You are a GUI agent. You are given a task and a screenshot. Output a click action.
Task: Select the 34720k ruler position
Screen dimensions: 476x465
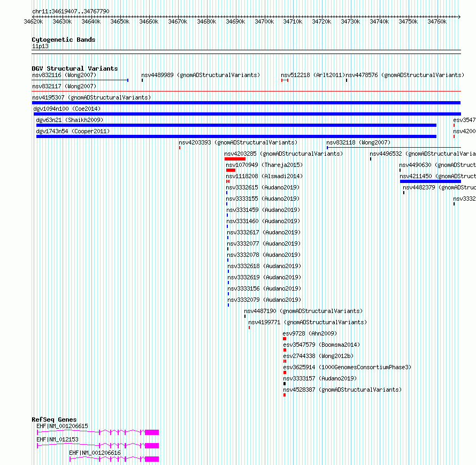(x=321, y=21)
